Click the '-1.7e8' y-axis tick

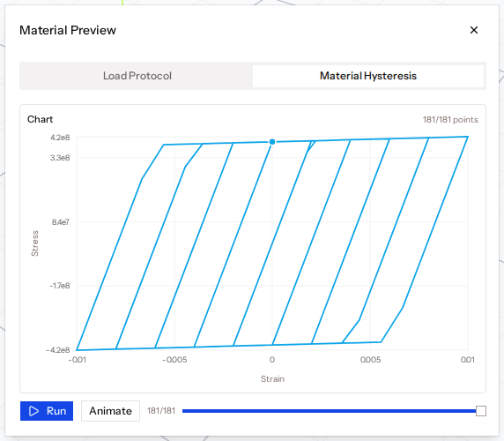coord(59,286)
